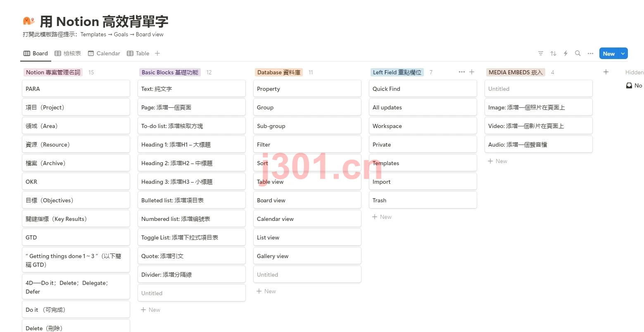Viewport: 644px width, 332px height.
Task: Click the Database 資料庫 group label
Action: (279, 72)
